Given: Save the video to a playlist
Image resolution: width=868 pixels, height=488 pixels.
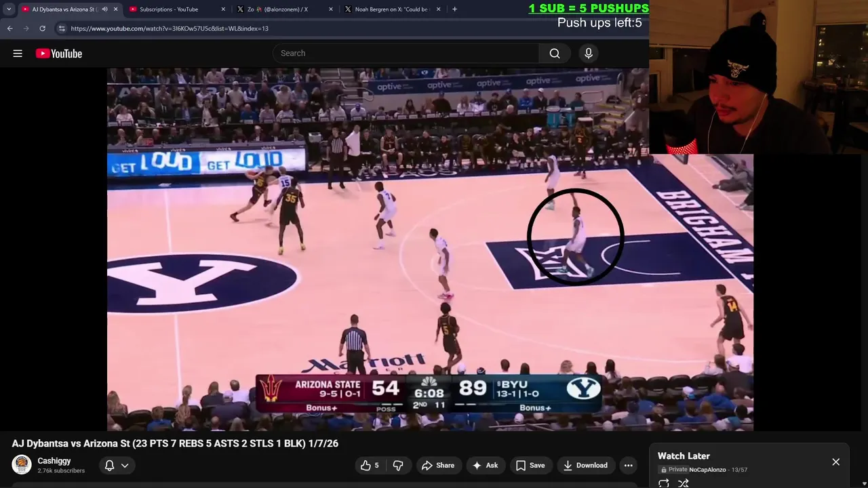Looking at the screenshot, I should [x=530, y=466].
